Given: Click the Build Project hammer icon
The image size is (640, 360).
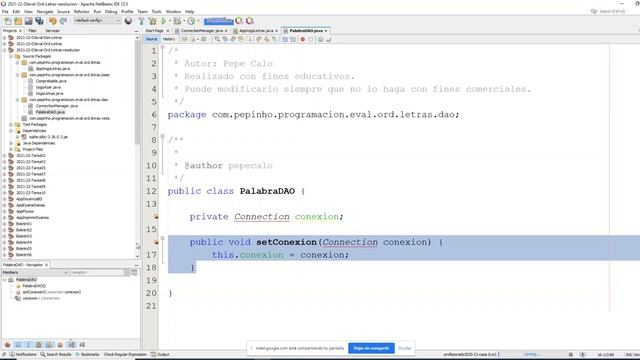Looking at the screenshot, I should click(141, 21).
